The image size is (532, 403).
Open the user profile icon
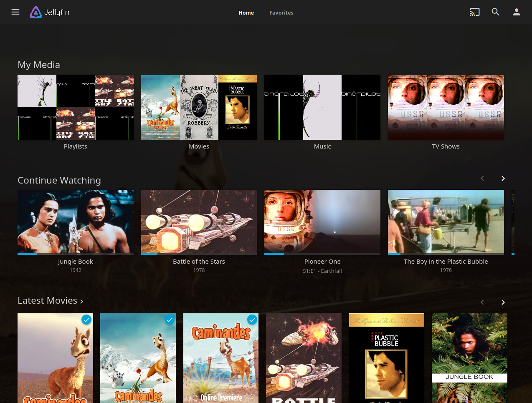tap(517, 12)
